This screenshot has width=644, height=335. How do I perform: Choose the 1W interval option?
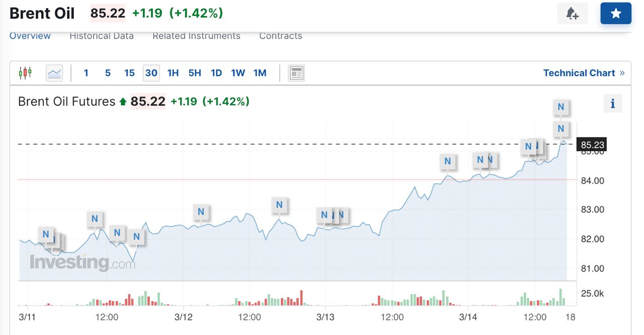238,73
